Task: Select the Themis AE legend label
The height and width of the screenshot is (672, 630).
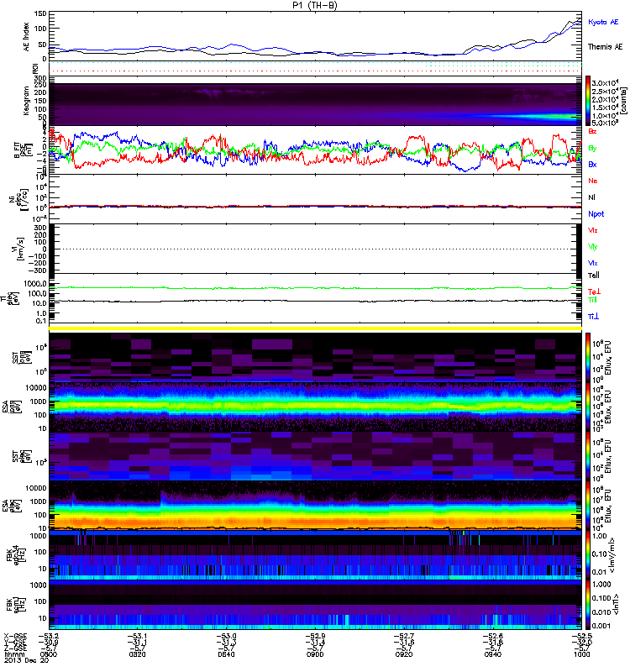Action: [605, 47]
